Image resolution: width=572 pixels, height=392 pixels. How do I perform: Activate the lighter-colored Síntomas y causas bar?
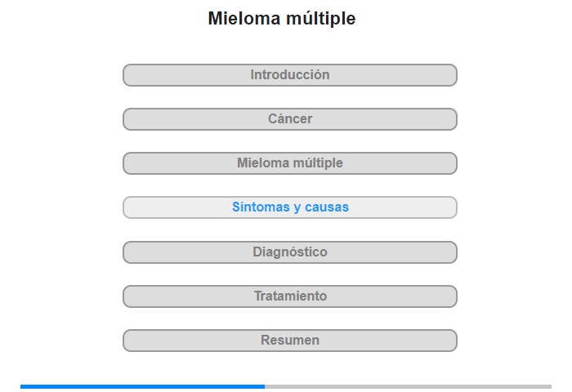289,207
